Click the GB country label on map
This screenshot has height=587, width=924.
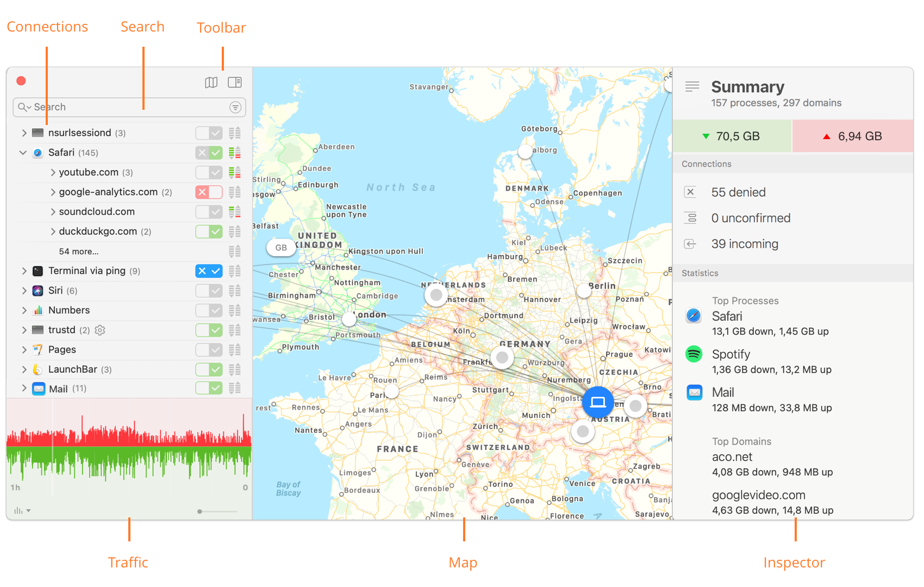281,248
